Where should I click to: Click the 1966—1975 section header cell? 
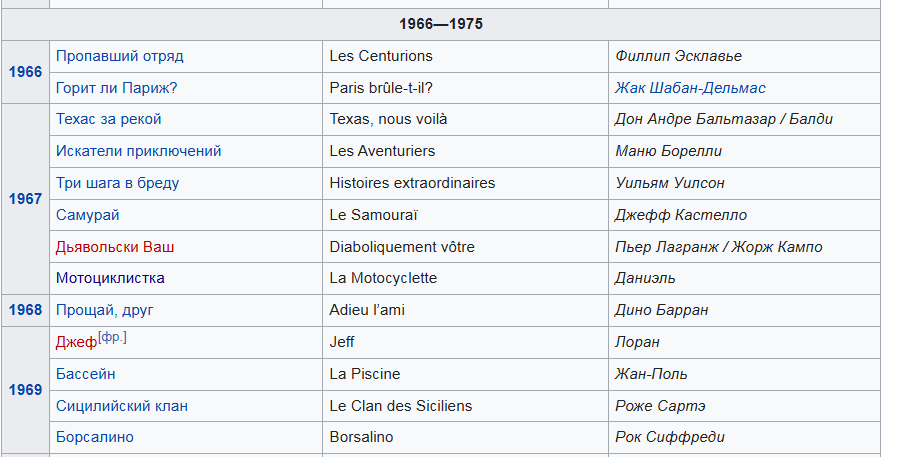[440, 24]
